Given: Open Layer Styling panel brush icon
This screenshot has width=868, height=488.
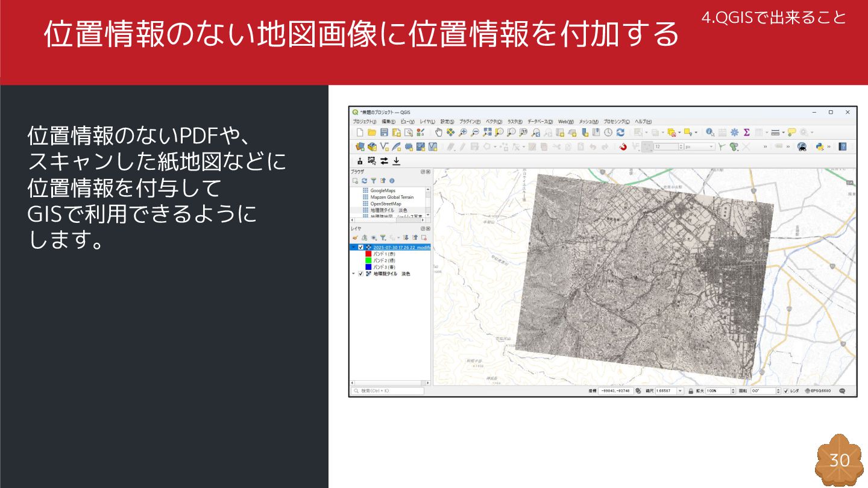Looking at the screenshot, I should click(x=355, y=237).
